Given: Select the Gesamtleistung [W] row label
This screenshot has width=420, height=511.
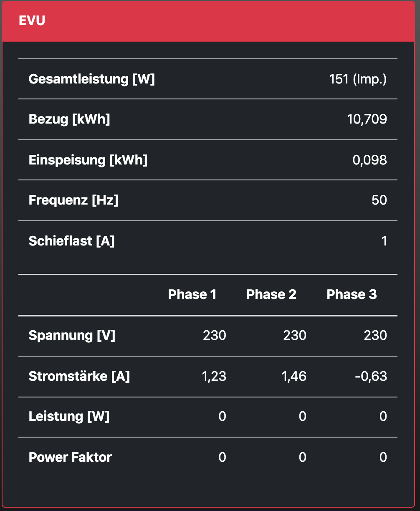Looking at the screenshot, I should [91, 79].
